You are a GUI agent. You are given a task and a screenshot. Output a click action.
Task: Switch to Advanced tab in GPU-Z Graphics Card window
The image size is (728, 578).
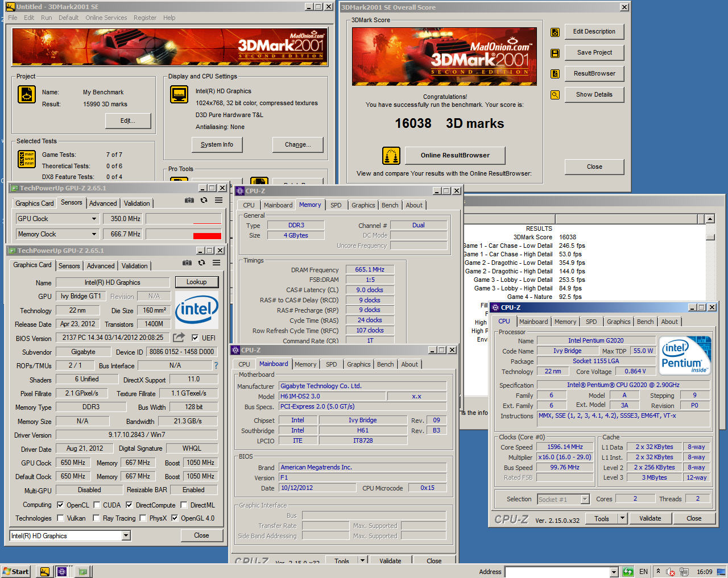tap(101, 265)
